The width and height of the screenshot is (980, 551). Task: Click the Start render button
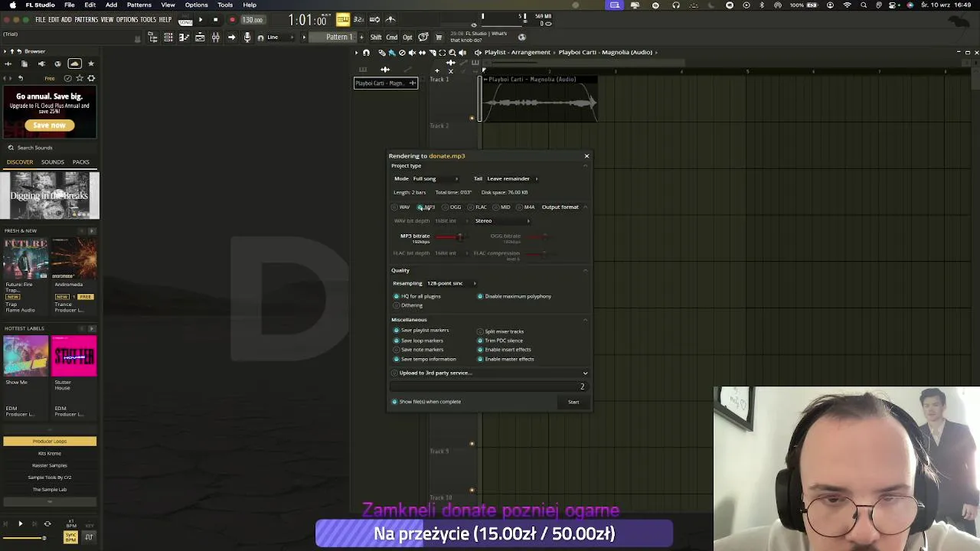pyautogui.click(x=573, y=402)
